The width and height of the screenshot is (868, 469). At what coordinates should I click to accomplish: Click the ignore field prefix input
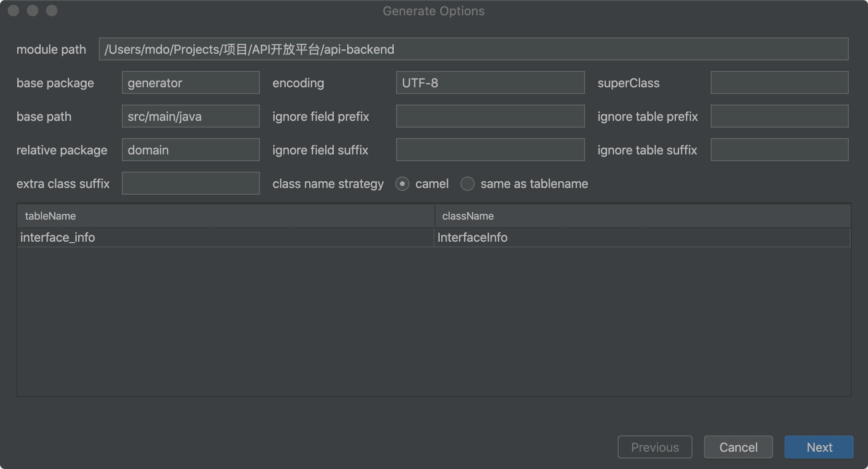[490, 117]
